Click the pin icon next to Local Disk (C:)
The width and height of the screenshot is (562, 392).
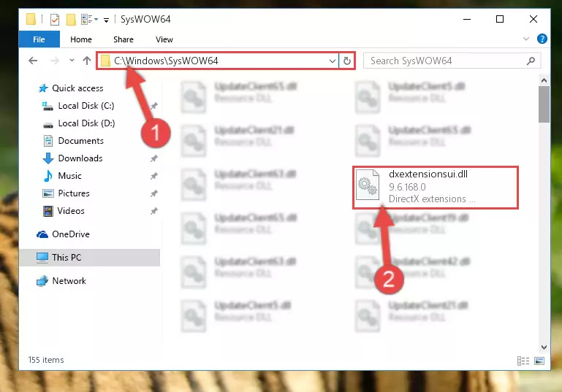[x=153, y=106]
